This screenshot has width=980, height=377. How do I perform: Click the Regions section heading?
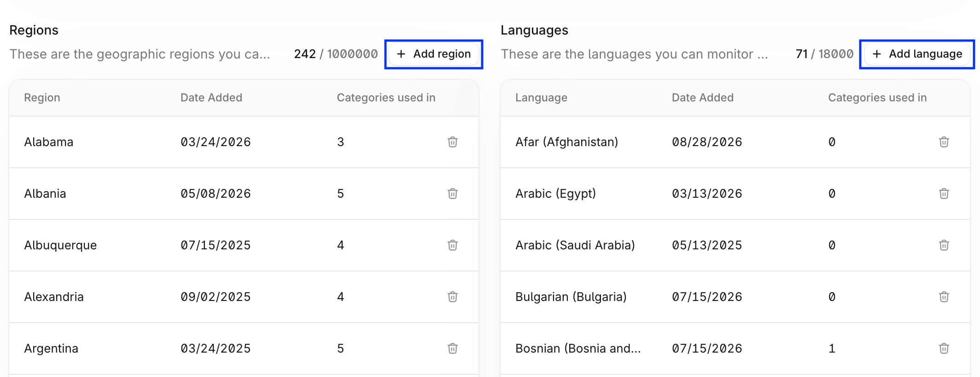(34, 30)
